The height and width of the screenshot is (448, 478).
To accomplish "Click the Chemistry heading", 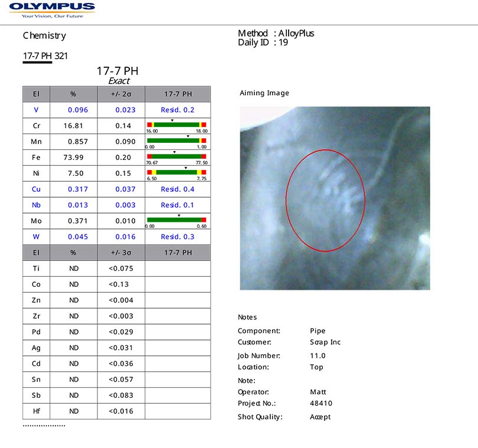I will click(44, 35).
